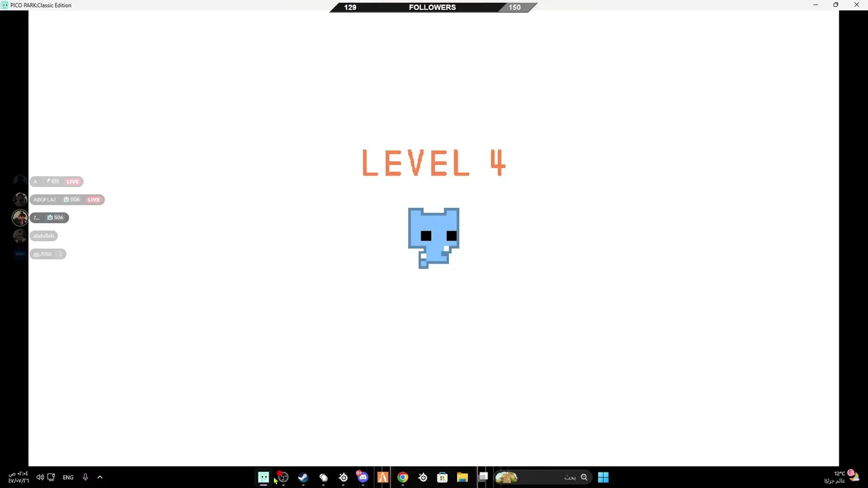
Task: Close the PICO PARK window
Action: point(856,5)
